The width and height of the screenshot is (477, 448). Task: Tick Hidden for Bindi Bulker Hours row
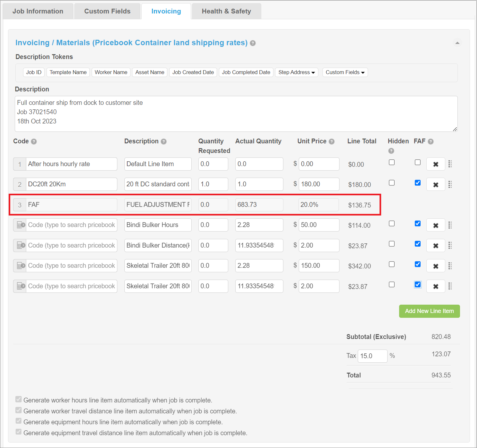click(x=392, y=224)
